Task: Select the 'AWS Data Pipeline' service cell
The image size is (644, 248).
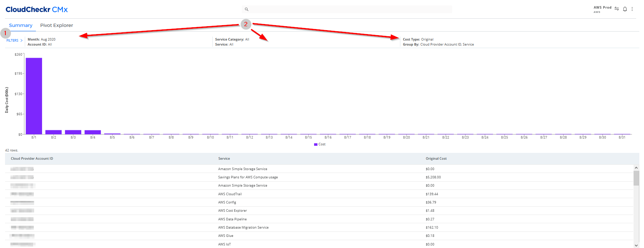Action: (233, 219)
